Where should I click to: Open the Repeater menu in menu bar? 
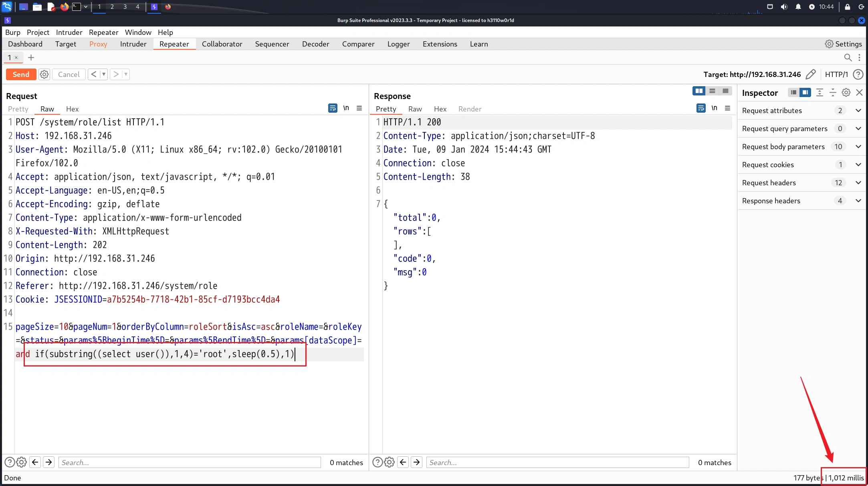103,32
